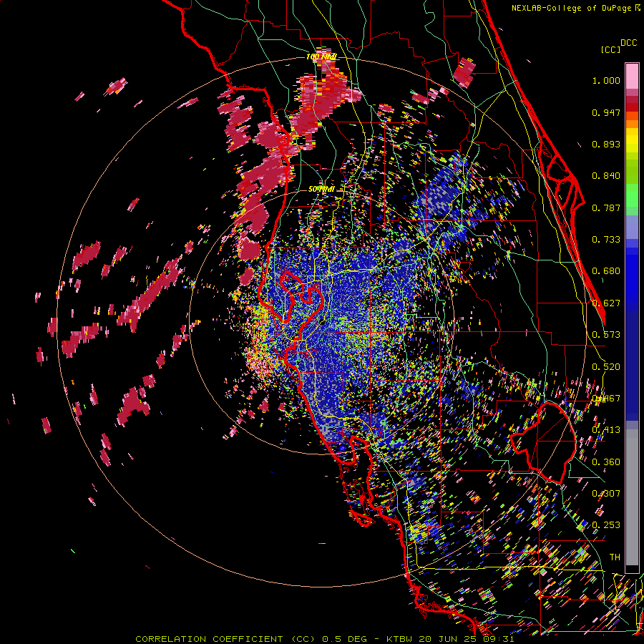Click the NEXLAB-College of DuPage label
This screenshot has height=644, width=644.
(x=571, y=8)
